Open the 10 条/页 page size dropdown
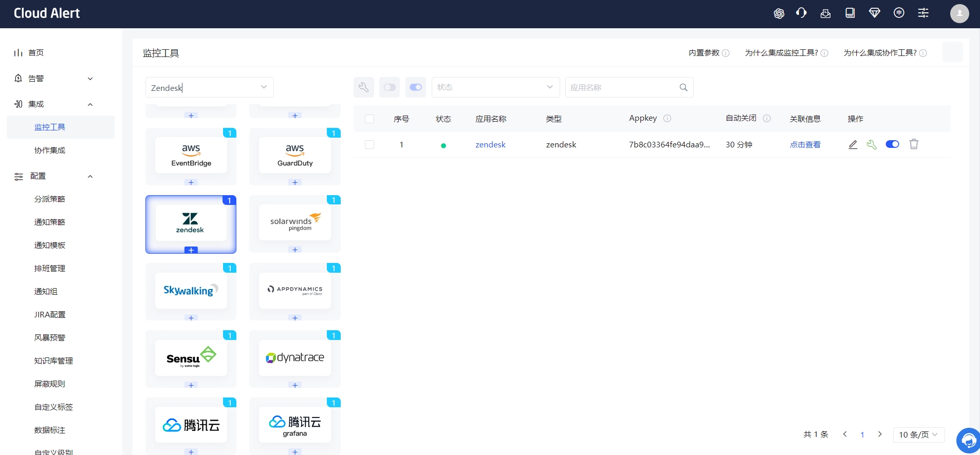Viewport: 980px width, 455px height. (x=919, y=434)
